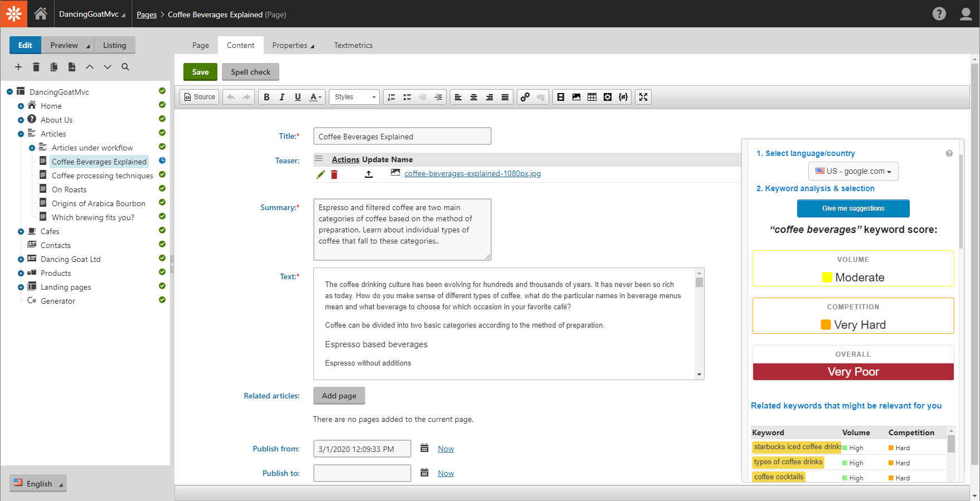
Task: Open the English language selector
Action: pyautogui.click(x=38, y=483)
